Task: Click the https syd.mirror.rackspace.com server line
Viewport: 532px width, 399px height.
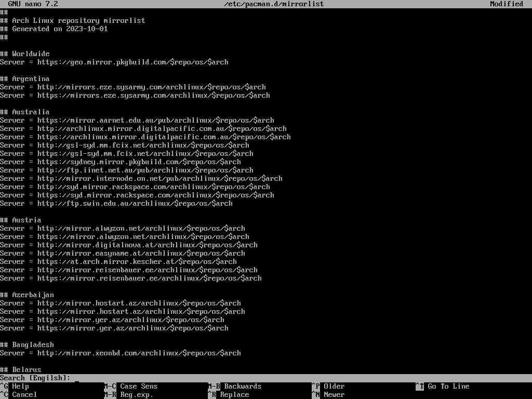Action: 137,195
